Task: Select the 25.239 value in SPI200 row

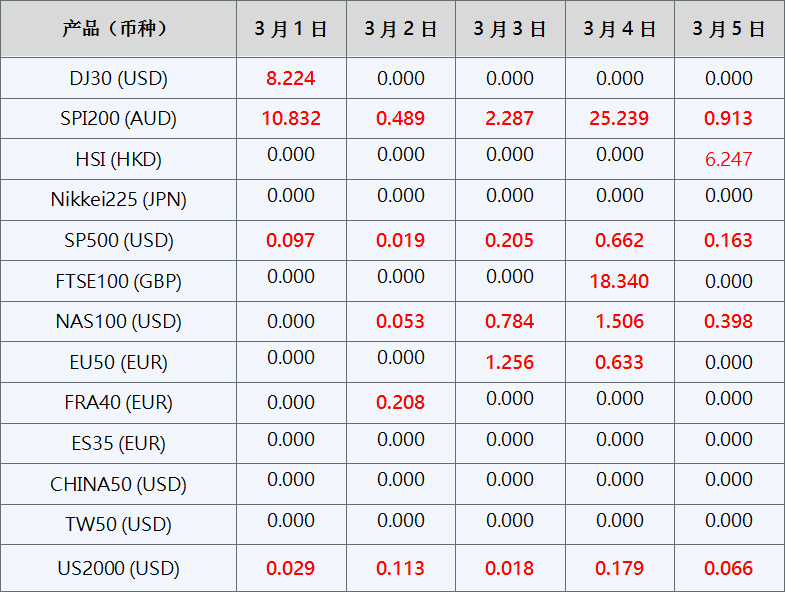Action: tap(619, 119)
